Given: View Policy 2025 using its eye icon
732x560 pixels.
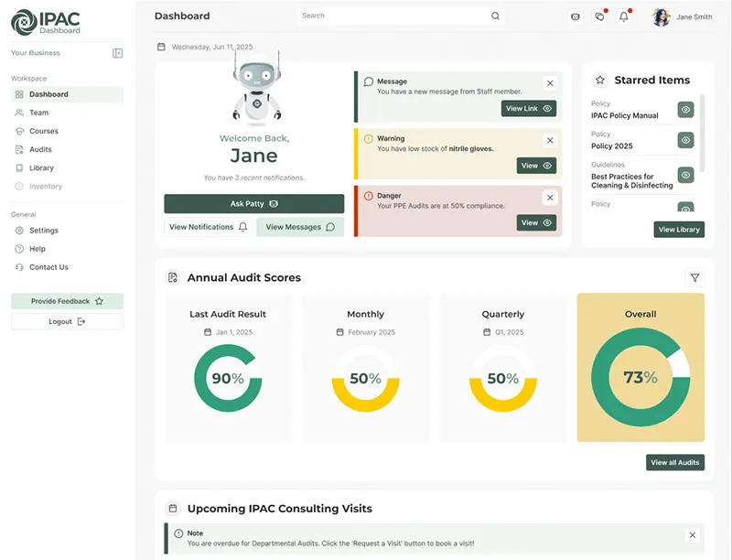Looking at the screenshot, I should coord(685,140).
